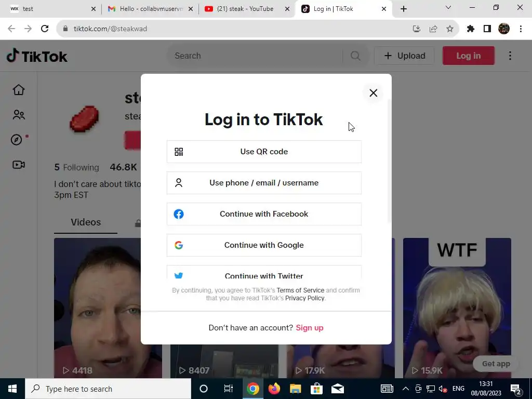Open the Explore compass icon
Viewport: 532px width, 399px height.
pos(16,140)
